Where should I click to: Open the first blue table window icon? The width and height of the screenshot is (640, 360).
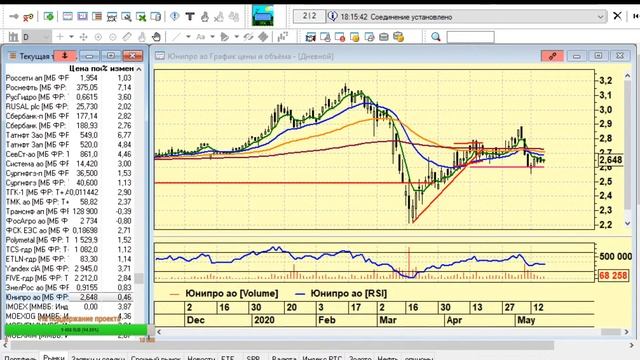click(67, 17)
